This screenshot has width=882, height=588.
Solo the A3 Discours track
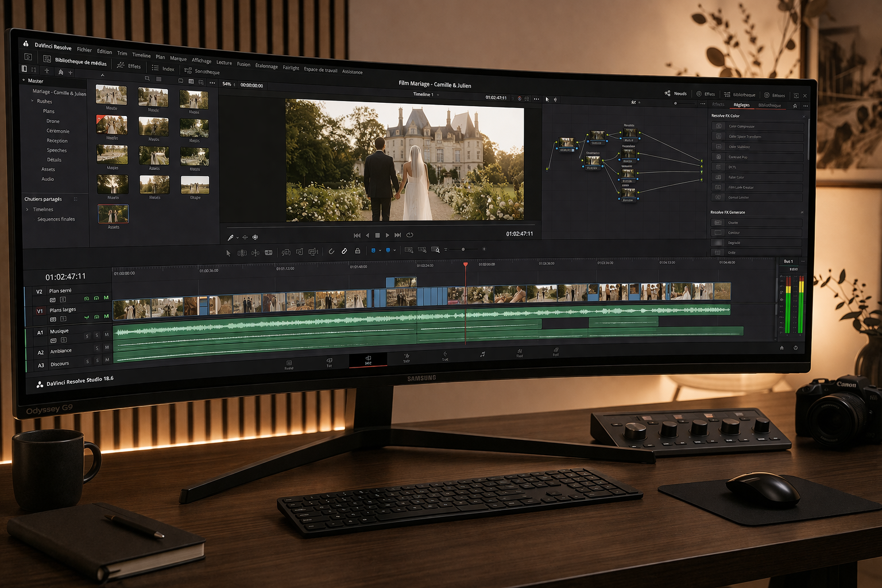(x=97, y=361)
